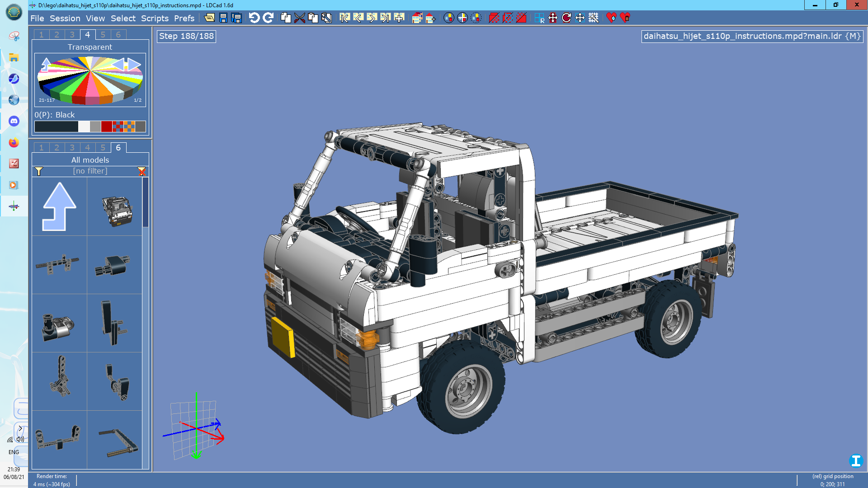Click the Step 188/188 label
The height and width of the screenshot is (488, 868).
[186, 36]
